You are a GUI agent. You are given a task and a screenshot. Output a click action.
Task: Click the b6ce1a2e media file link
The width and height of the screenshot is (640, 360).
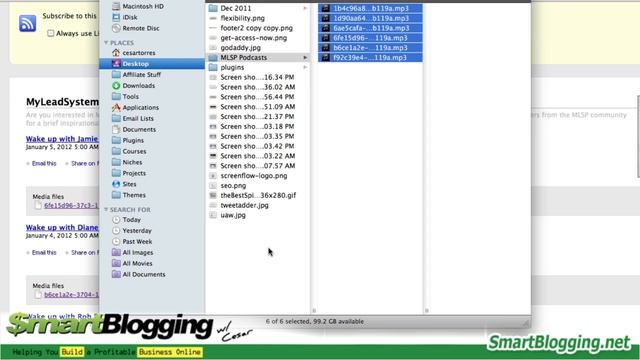coord(71,294)
